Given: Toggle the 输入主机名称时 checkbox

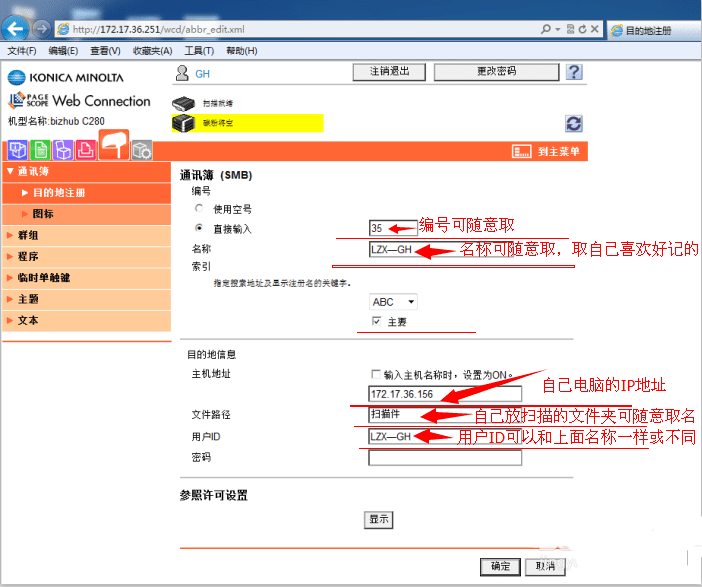Looking at the screenshot, I should 376,374.
